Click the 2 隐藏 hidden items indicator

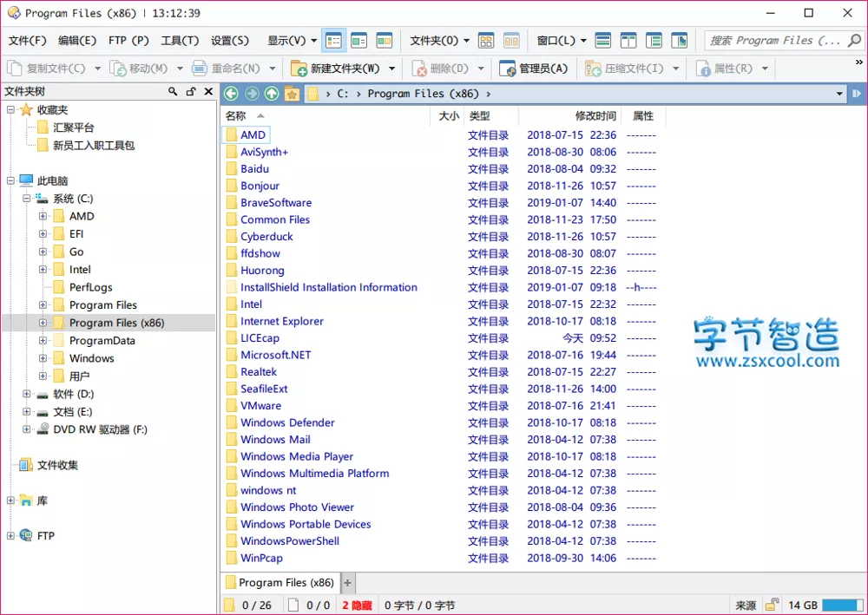click(x=357, y=605)
